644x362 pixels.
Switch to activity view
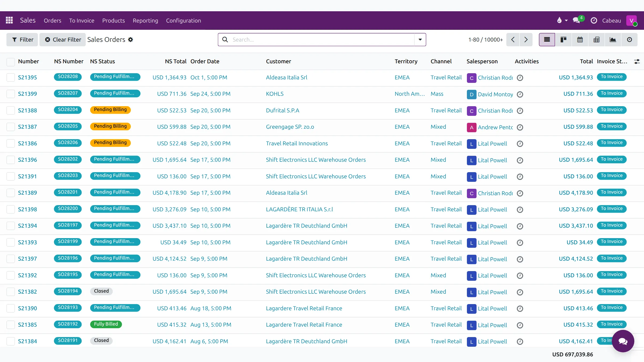630,40
